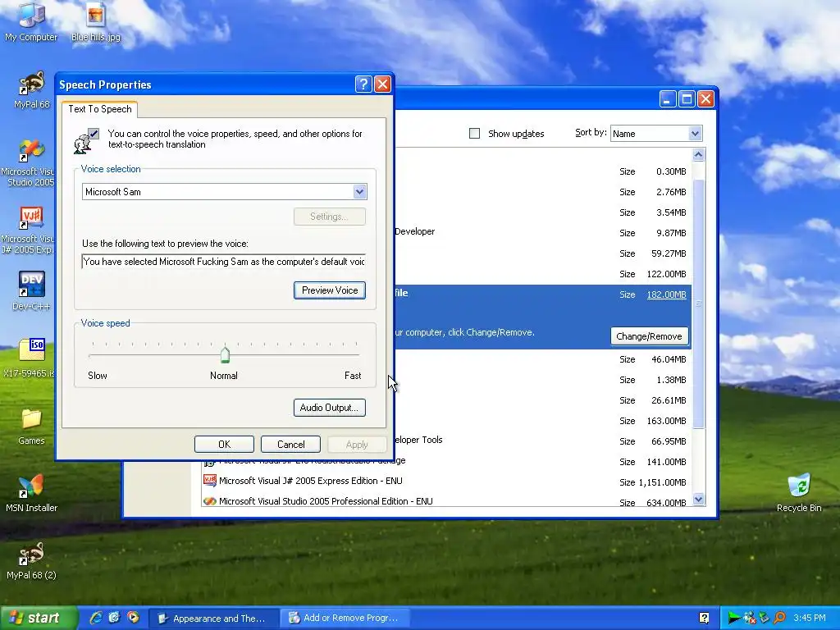Image resolution: width=840 pixels, height=630 pixels.
Task: Click the green arrow tray icon
Action: (733, 619)
